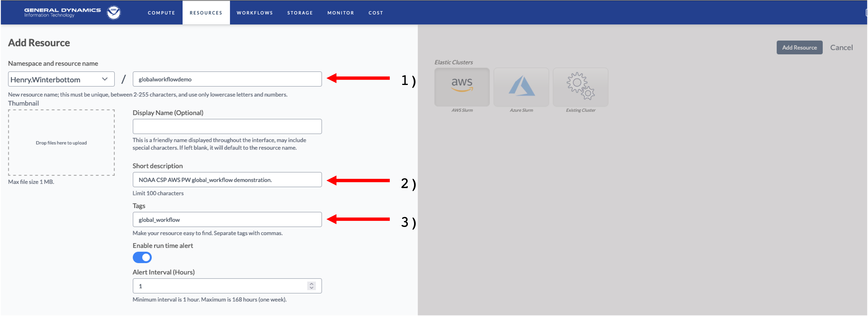The image size is (868, 316).
Task: Click the thumbnail drop files upload area
Action: pyautogui.click(x=61, y=143)
